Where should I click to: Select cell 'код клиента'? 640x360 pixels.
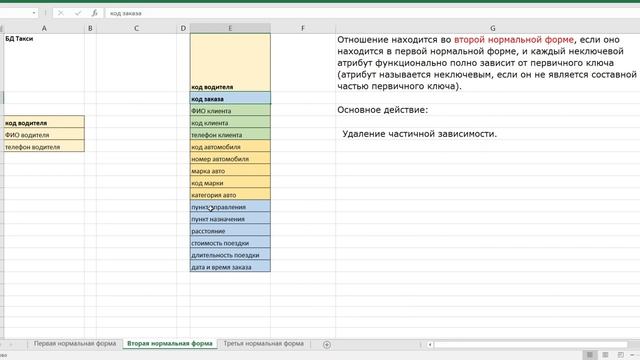click(230, 122)
